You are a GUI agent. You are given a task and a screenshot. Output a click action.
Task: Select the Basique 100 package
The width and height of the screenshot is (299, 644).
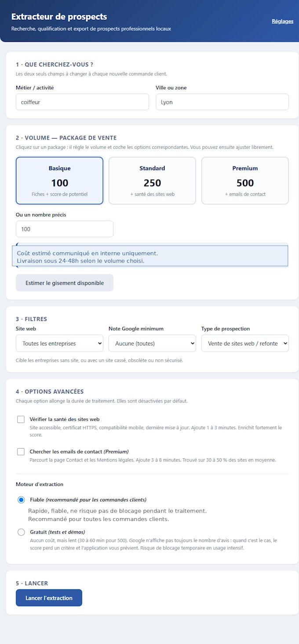pyautogui.click(x=59, y=181)
